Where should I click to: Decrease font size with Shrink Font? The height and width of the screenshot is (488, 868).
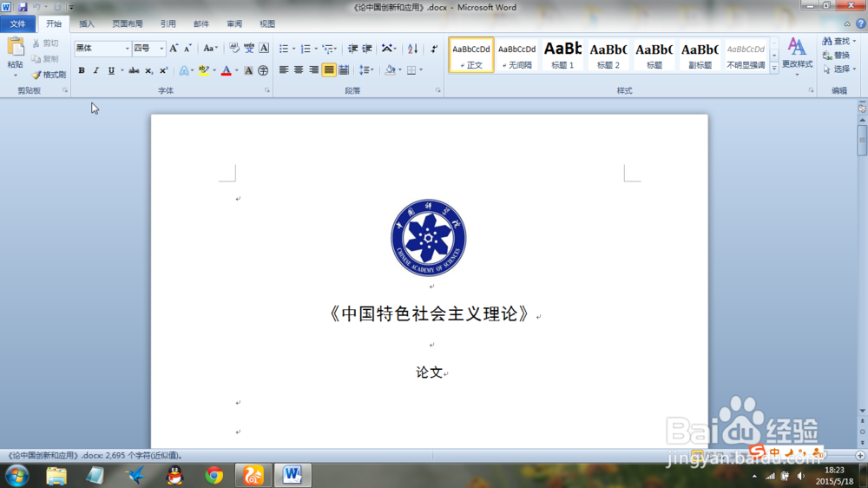coord(187,49)
